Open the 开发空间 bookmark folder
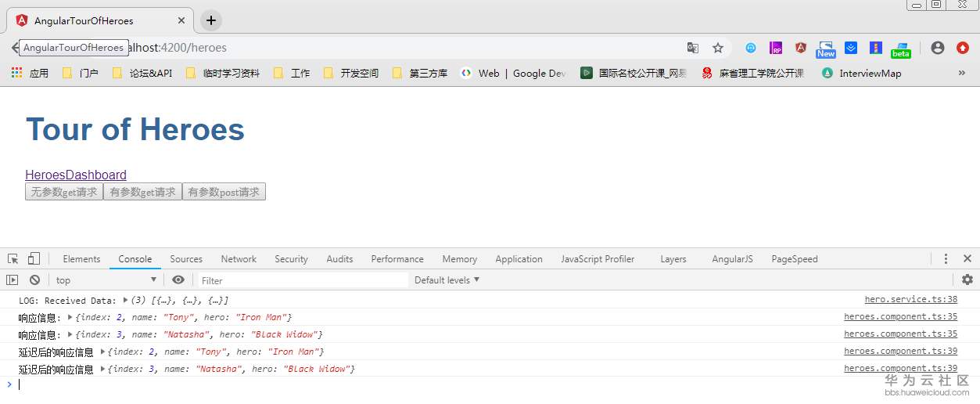 coord(350,73)
